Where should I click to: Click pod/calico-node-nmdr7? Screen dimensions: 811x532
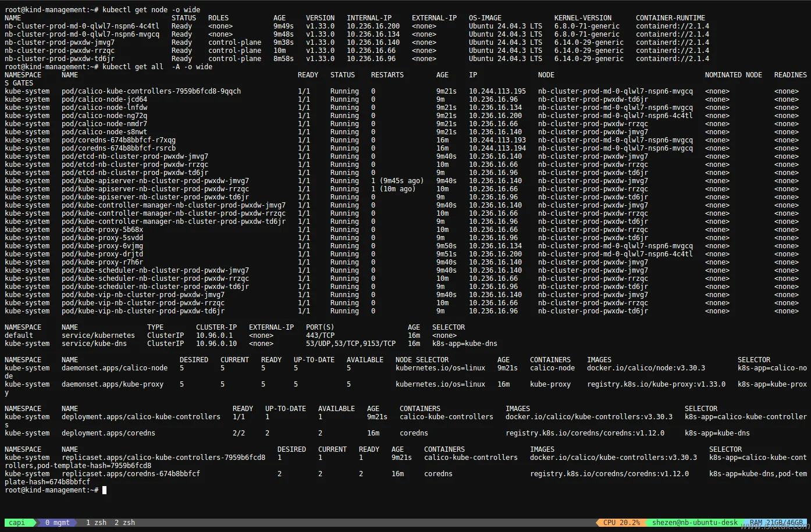(x=105, y=124)
